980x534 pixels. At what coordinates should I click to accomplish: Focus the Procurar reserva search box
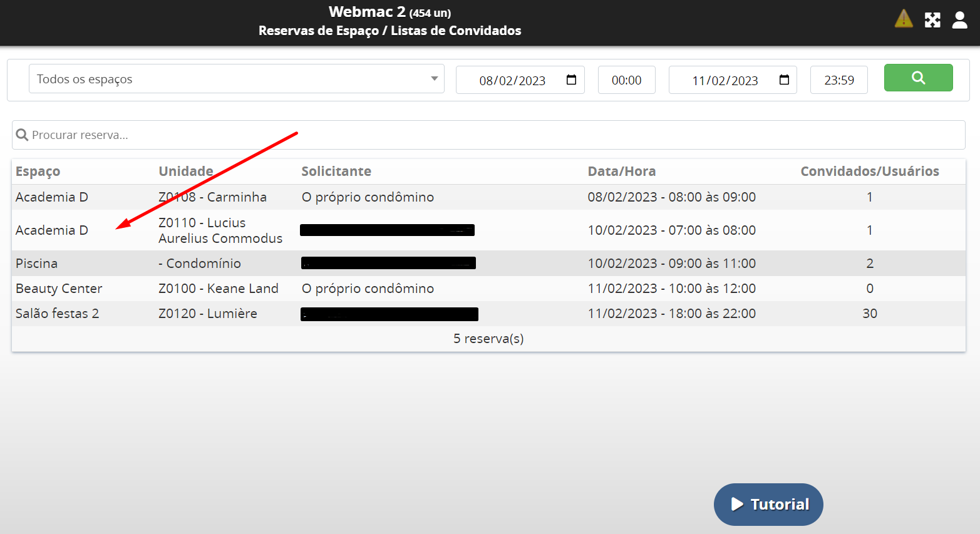point(488,135)
